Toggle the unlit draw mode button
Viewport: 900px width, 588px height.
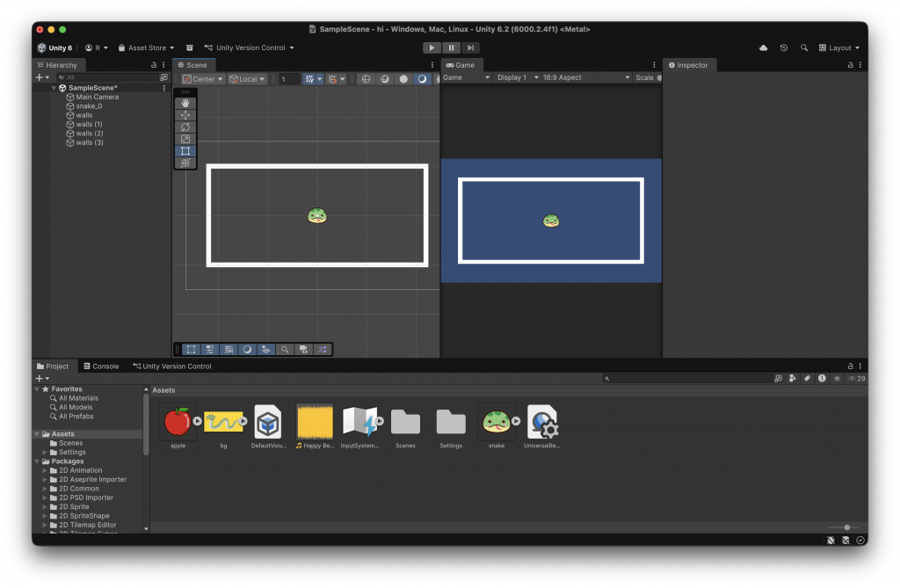[423, 79]
